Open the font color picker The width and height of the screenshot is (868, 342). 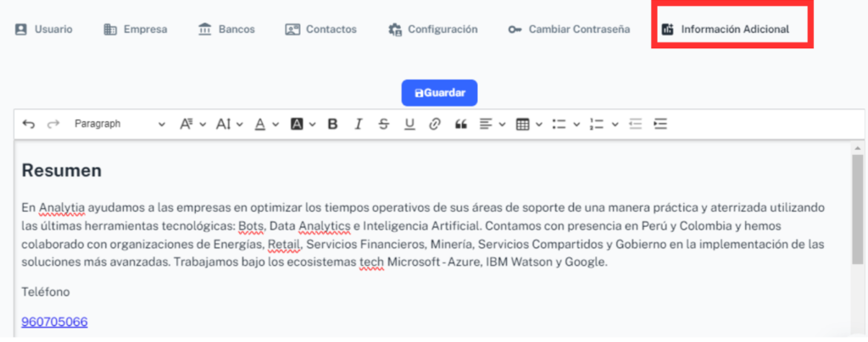coord(266,124)
